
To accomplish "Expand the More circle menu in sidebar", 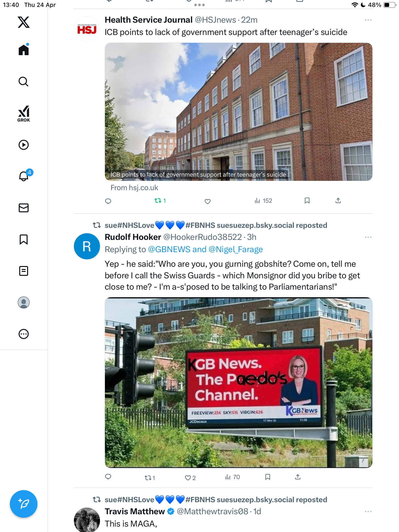I will pos(24,334).
